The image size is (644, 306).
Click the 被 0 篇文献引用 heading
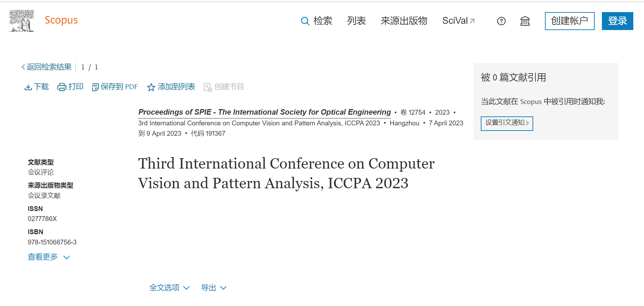point(513,77)
